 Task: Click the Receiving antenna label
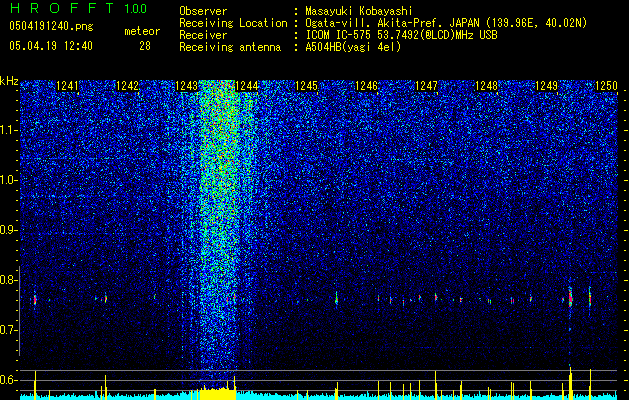point(230,47)
